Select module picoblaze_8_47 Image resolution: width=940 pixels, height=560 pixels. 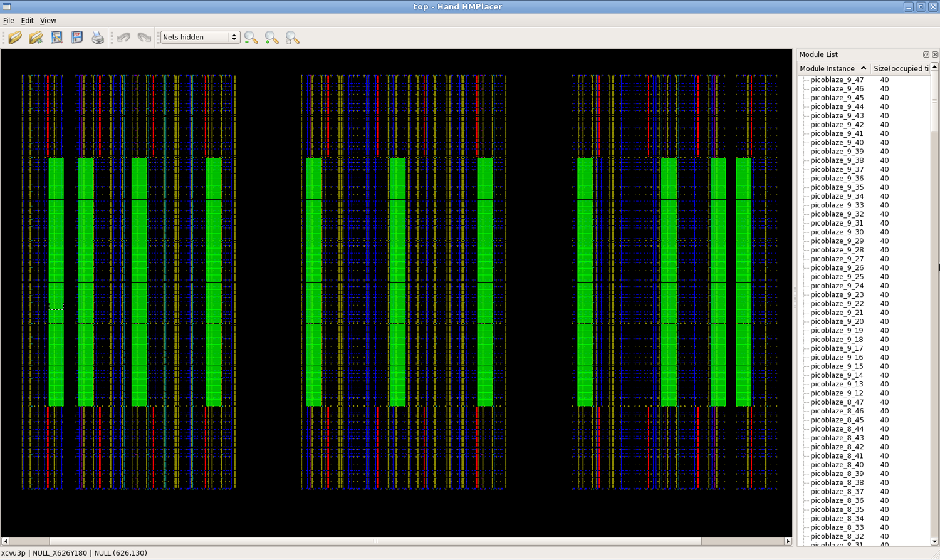(x=837, y=402)
